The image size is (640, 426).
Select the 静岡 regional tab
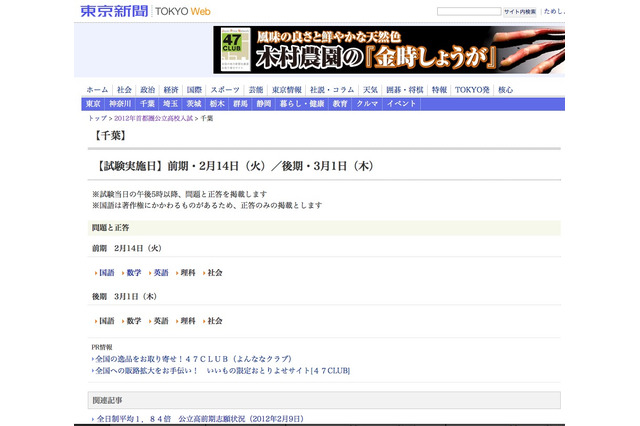tap(264, 104)
